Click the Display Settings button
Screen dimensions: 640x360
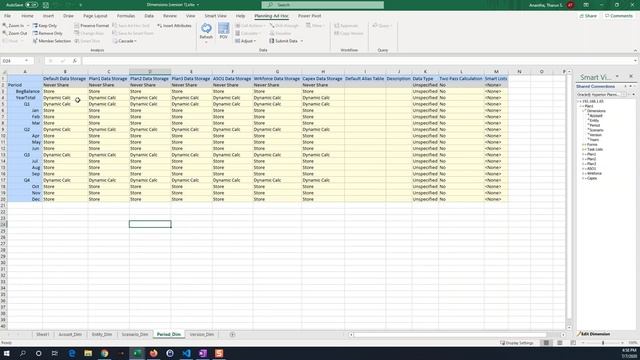(517, 343)
